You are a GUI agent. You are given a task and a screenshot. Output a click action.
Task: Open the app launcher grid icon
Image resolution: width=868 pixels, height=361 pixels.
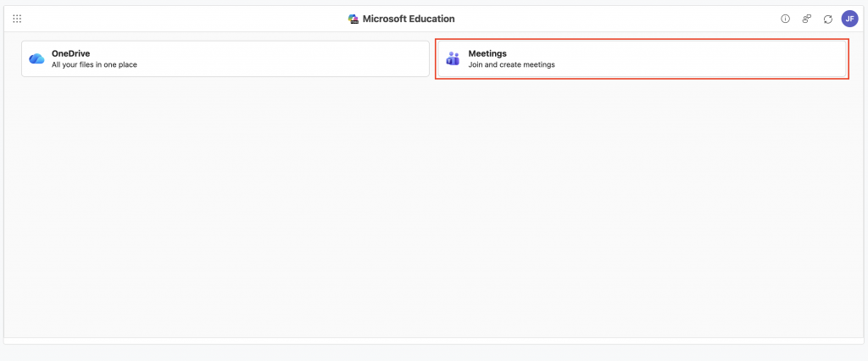click(17, 19)
